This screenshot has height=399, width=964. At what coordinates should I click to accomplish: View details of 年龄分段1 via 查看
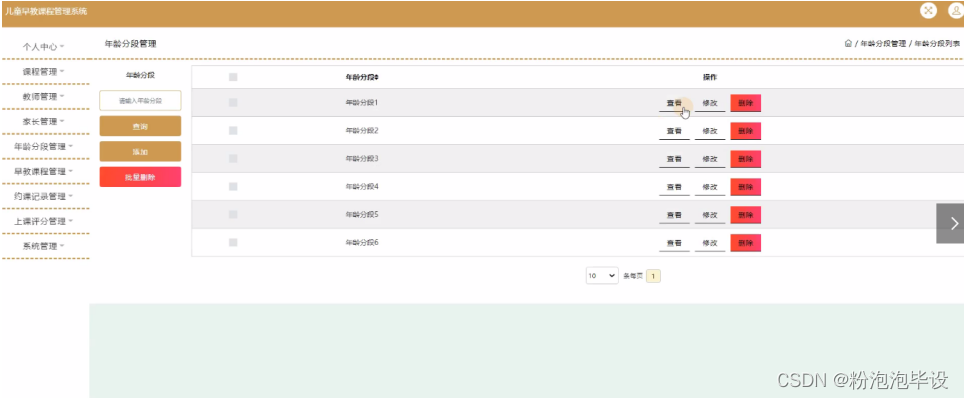674,103
